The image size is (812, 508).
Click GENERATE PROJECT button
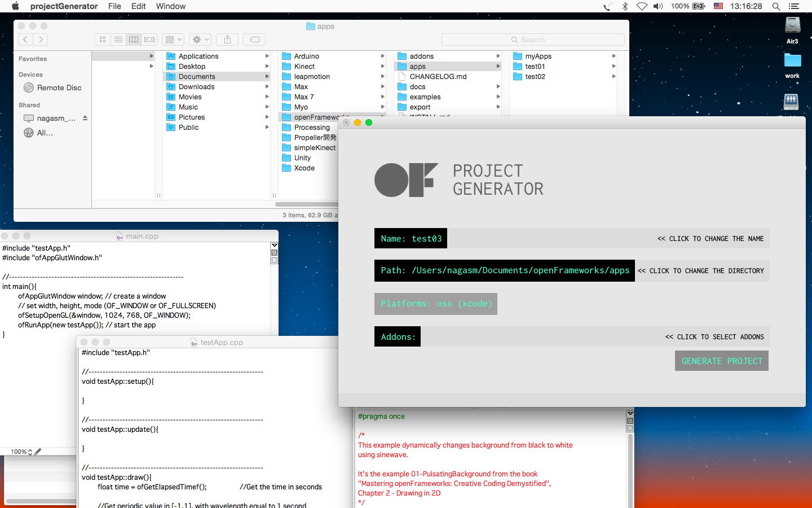722,361
